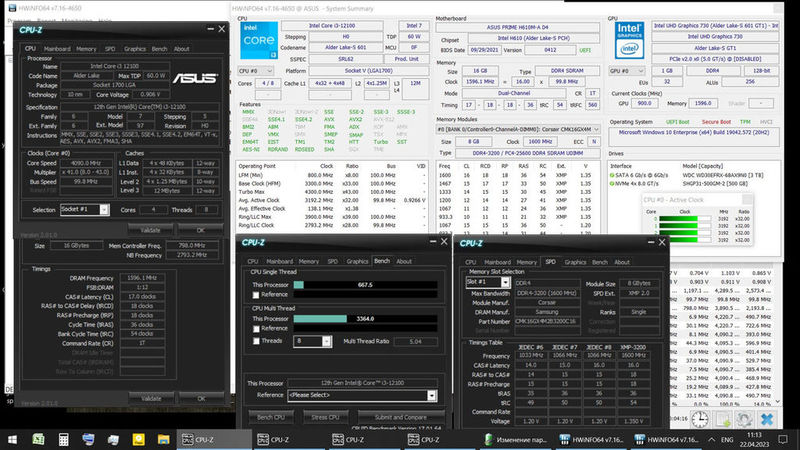Image resolution: width=800 pixels, height=450 pixels.
Task: Click OK in CPU-Z memory timings window
Action: 202,398
